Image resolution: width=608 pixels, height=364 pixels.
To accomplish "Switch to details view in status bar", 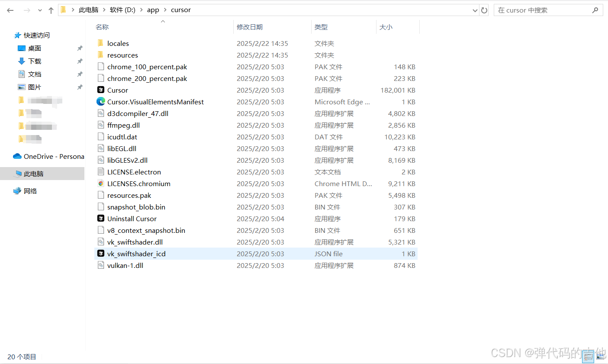I will click(588, 357).
